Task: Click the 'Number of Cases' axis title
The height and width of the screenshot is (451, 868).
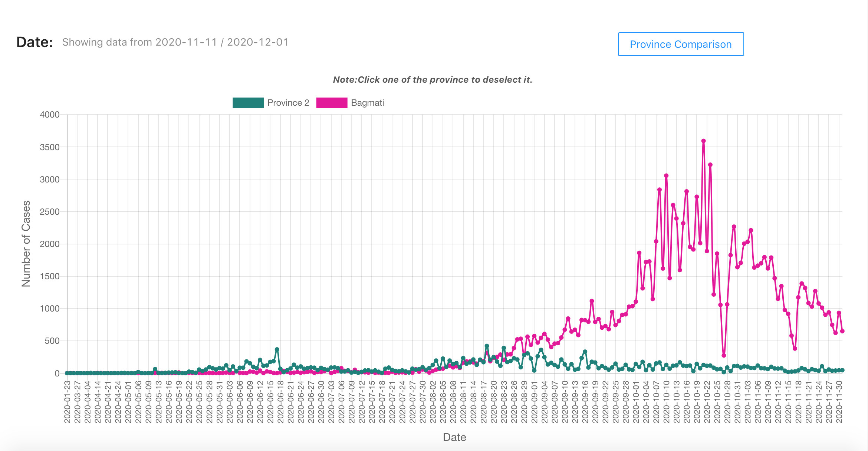Action: (26, 244)
